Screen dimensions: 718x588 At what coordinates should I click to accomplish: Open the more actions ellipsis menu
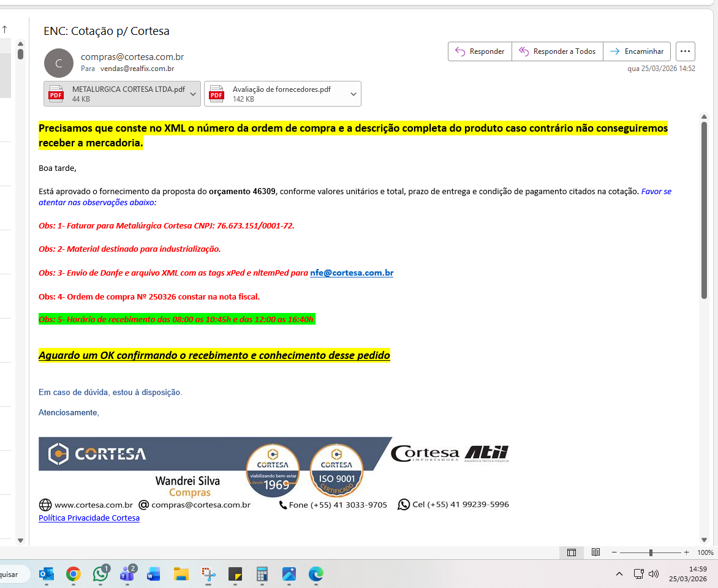(686, 51)
